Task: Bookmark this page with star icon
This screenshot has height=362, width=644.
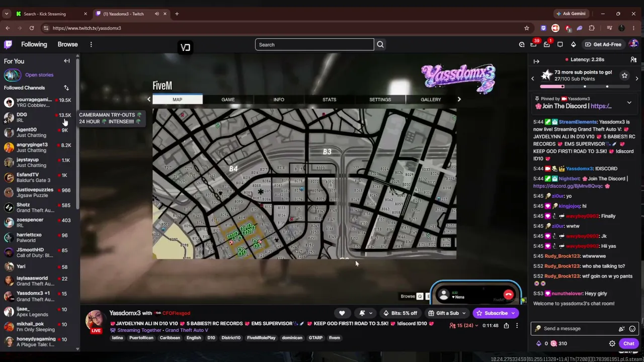Action: 527,28
